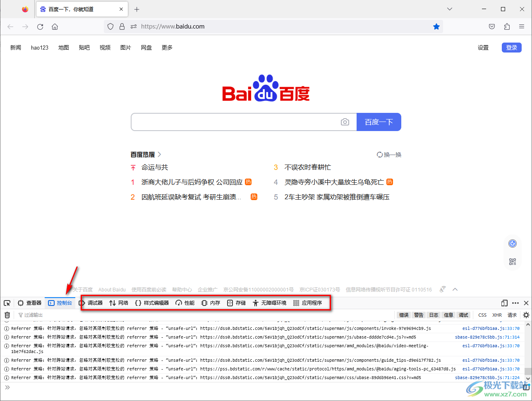Go back to previous page
This screenshot has height=401, width=532.
click(x=10, y=26)
